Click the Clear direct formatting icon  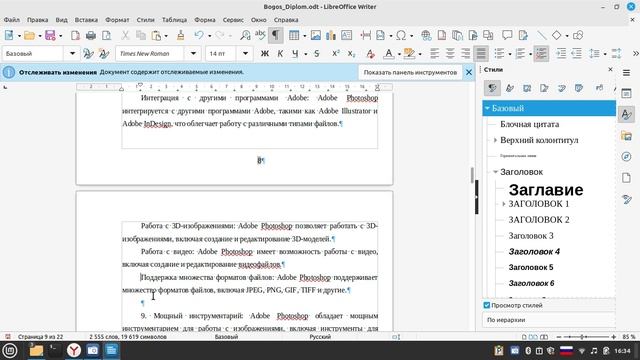pos(370,53)
